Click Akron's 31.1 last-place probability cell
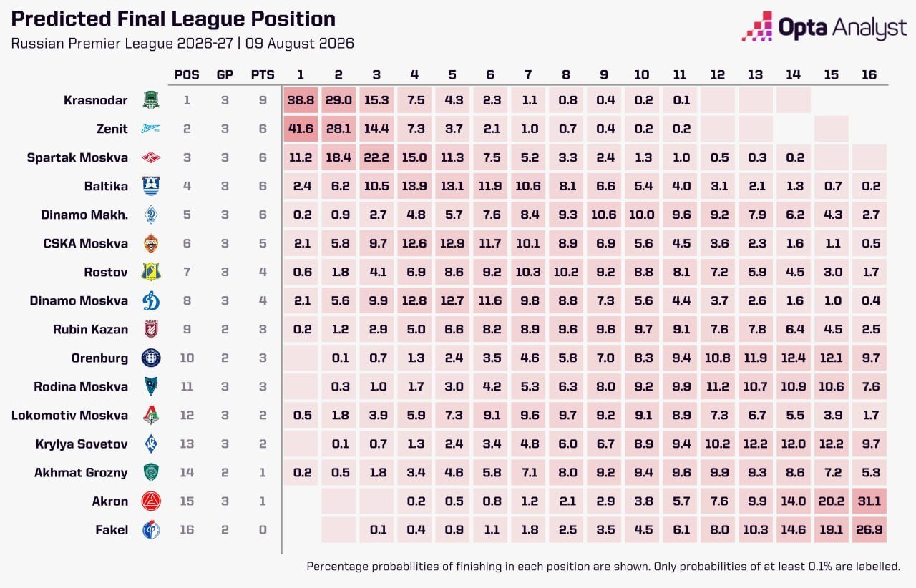Image resolution: width=916 pixels, height=588 pixels. point(869,501)
